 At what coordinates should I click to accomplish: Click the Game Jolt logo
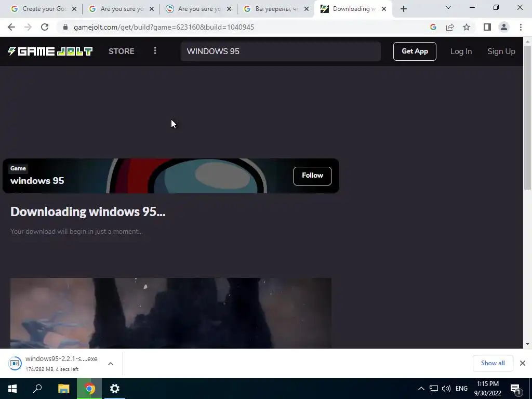pos(50,51)
